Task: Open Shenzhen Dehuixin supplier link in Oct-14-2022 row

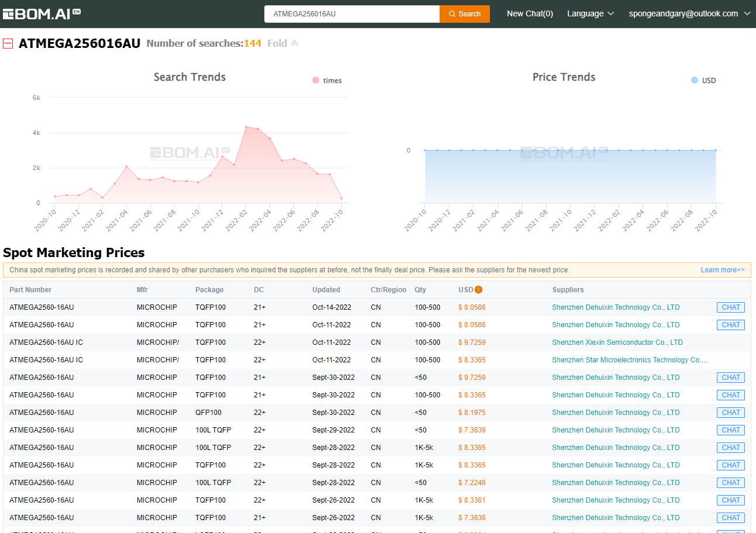Action: 616,307
